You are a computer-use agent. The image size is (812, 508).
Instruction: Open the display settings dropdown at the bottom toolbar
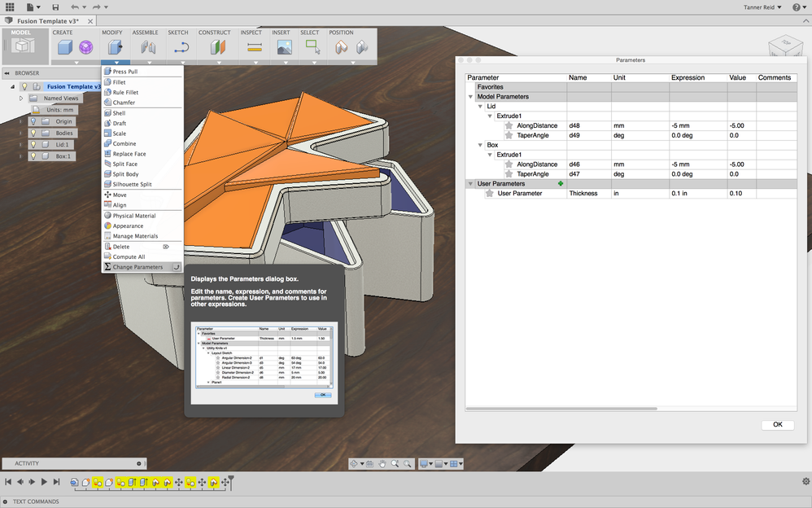tap(425, 463)
